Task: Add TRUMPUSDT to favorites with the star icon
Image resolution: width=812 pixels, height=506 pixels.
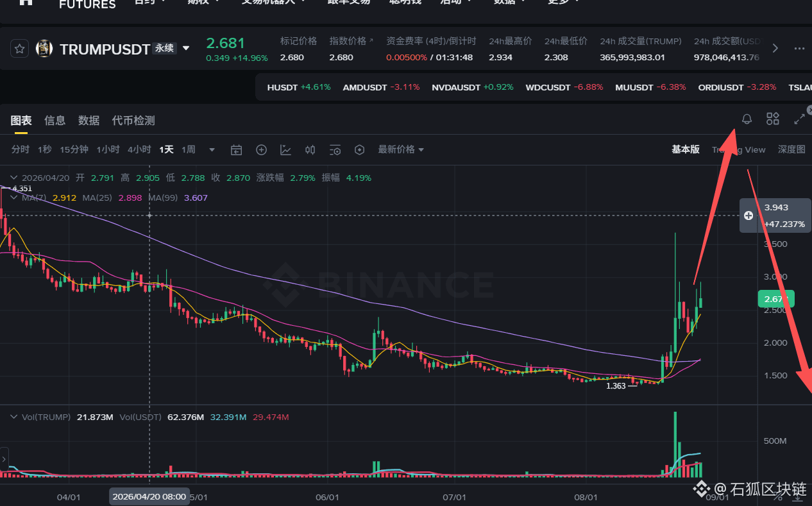Action: [20, 49]
